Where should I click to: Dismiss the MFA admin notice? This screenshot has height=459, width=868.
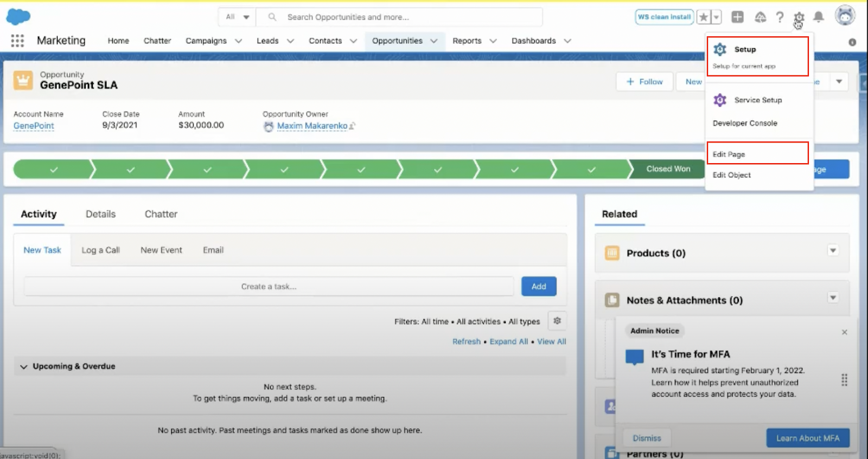(647, 438)
